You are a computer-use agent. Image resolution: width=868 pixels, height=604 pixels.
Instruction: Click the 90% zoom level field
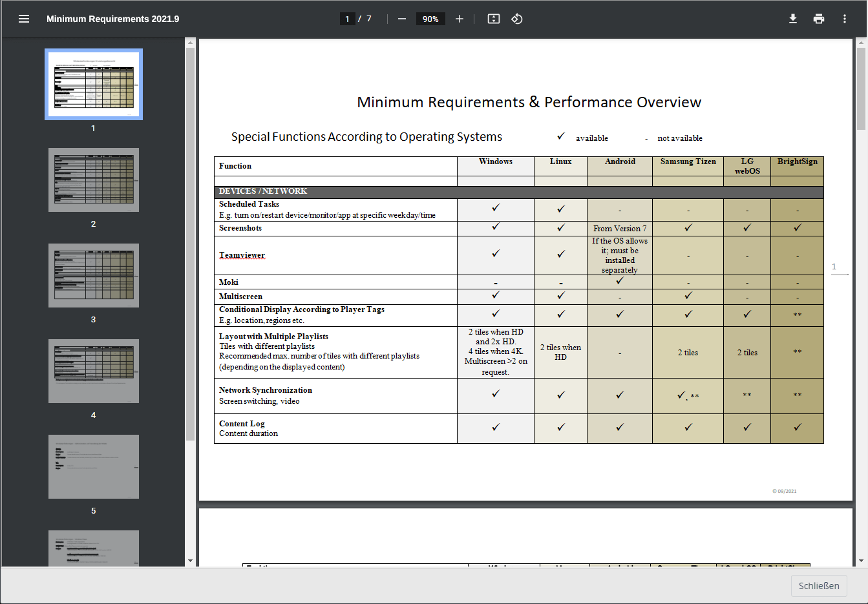tap(430, 19)
